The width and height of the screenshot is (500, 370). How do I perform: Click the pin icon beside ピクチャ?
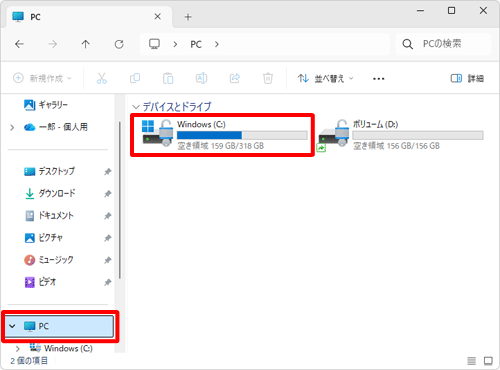[107, 238]
